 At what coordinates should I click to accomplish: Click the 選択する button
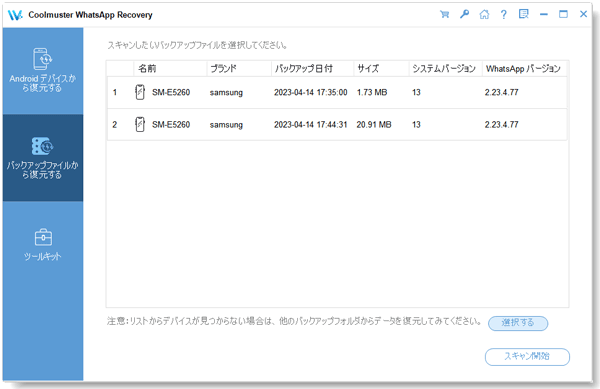click(518, 323)
